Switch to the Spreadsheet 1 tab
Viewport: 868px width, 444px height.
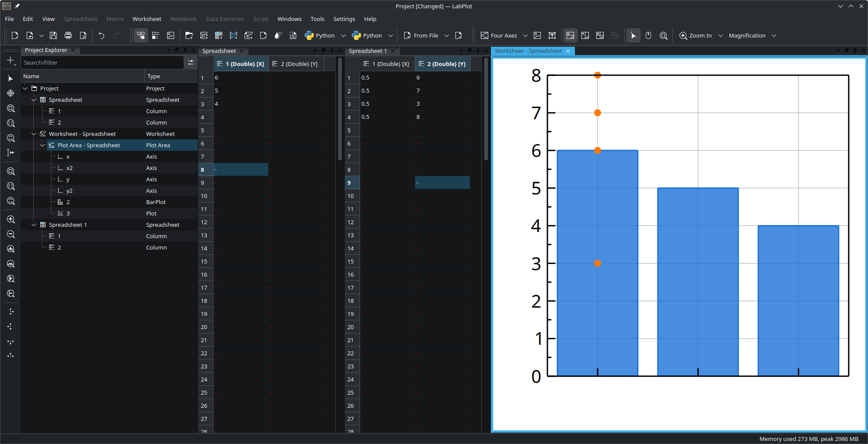tap(367, 51)
